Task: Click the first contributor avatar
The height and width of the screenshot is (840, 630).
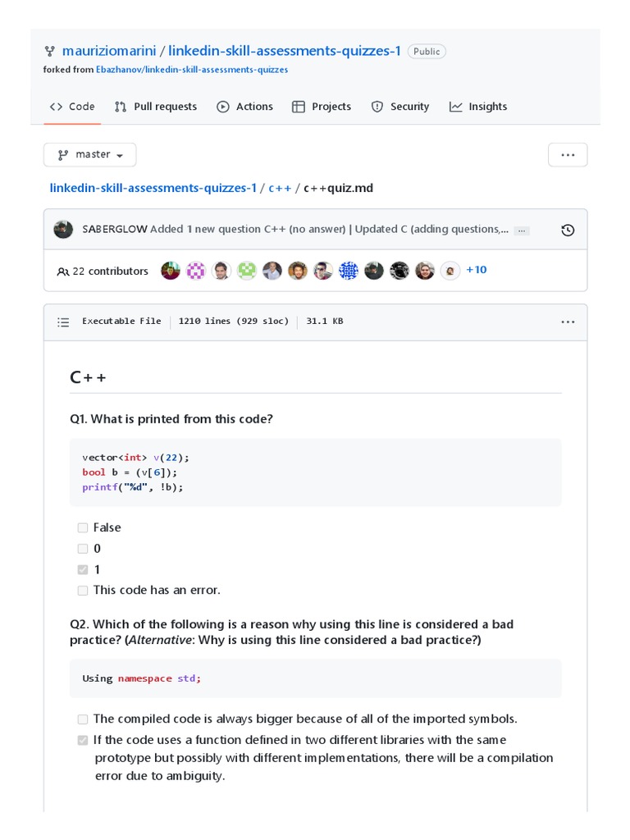Action: (171, 271)
